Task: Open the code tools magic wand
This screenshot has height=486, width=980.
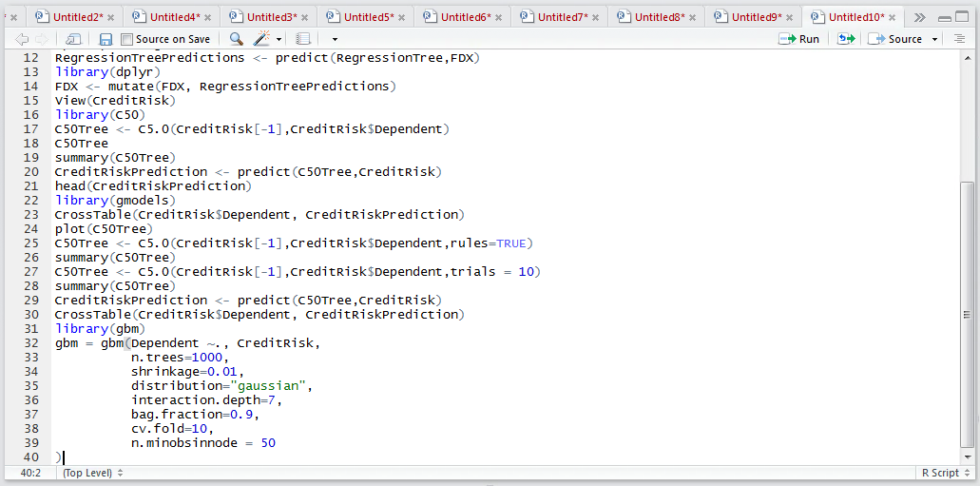Action: click(260, 39)
